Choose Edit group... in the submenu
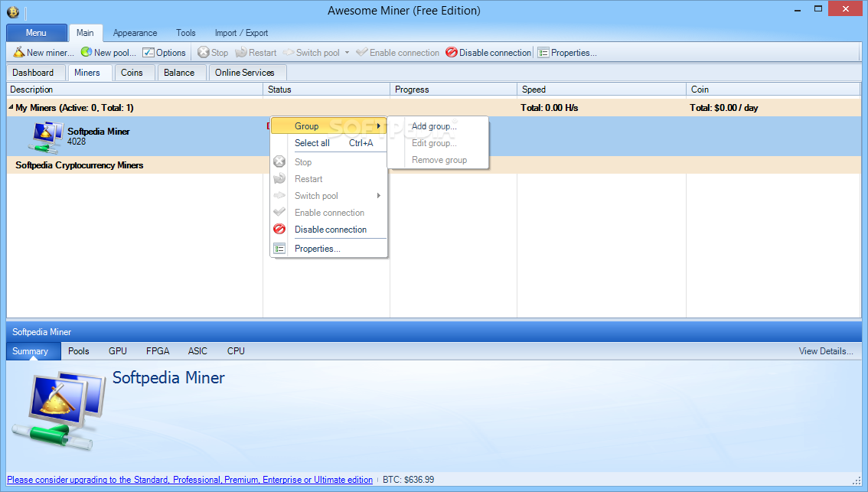 point(438,143)
